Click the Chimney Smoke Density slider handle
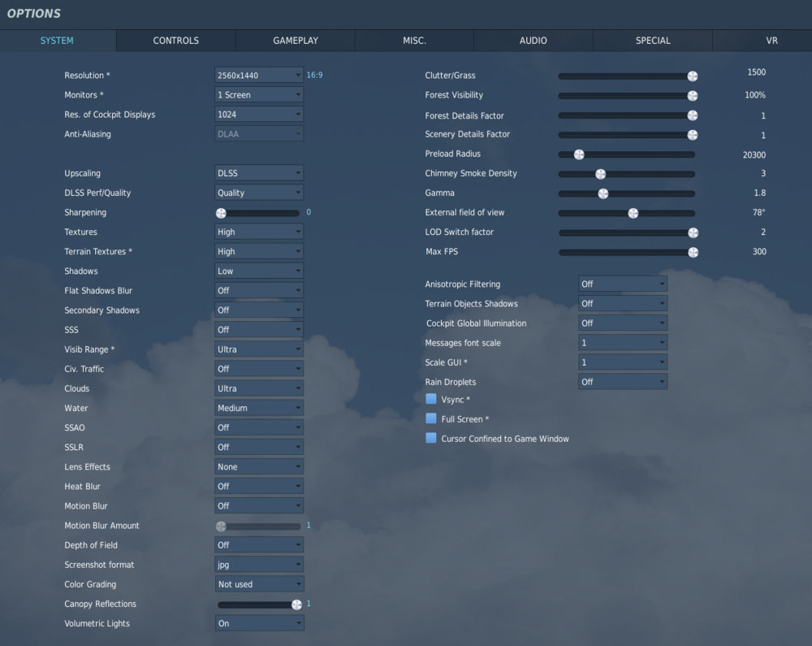Image resolution: width=812 pixels, height=646 pixels. (x=601, y=174)
